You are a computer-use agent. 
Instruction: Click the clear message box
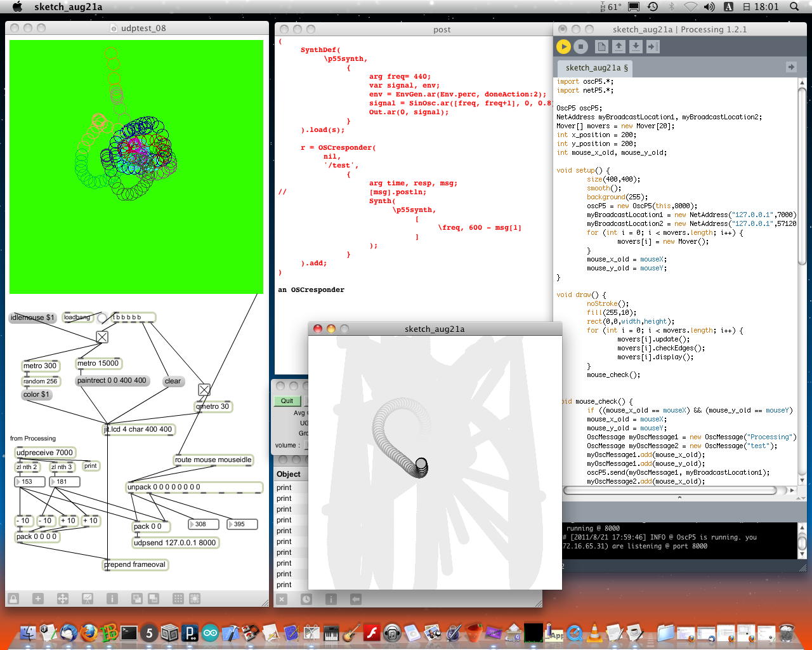click(173, 381)
